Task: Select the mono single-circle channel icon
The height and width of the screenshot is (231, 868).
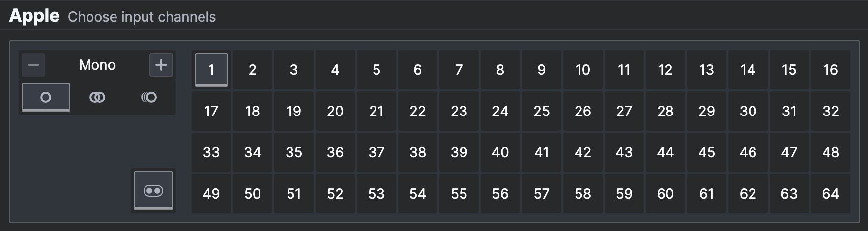Action: point(46,97)
